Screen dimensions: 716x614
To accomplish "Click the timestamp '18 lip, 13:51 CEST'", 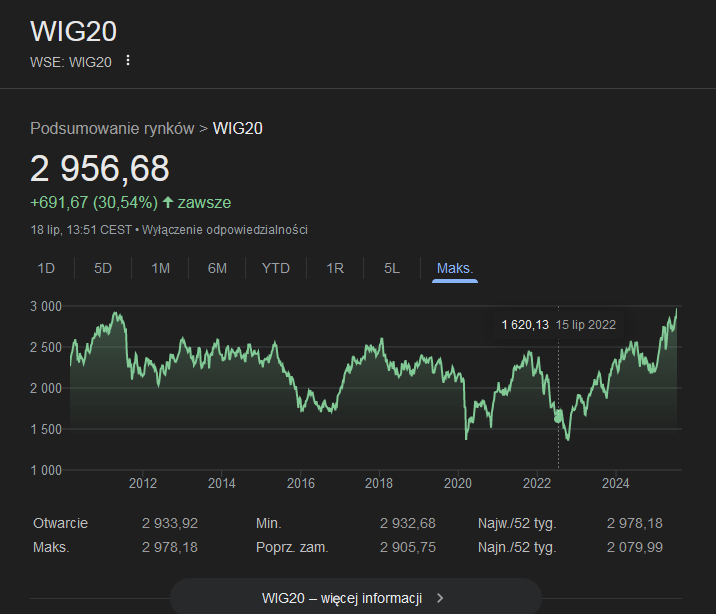I will tap(81, 230).
